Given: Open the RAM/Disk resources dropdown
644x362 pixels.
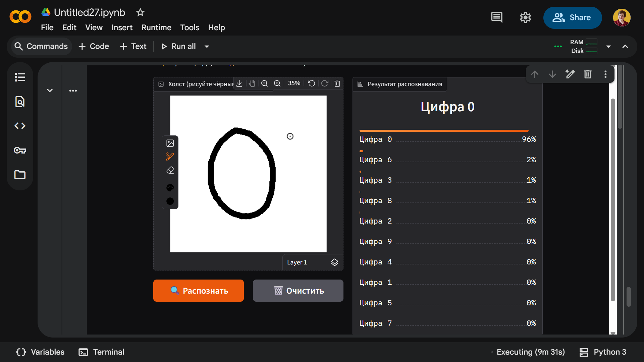Looking at the screenshot, I should [608, 47].
